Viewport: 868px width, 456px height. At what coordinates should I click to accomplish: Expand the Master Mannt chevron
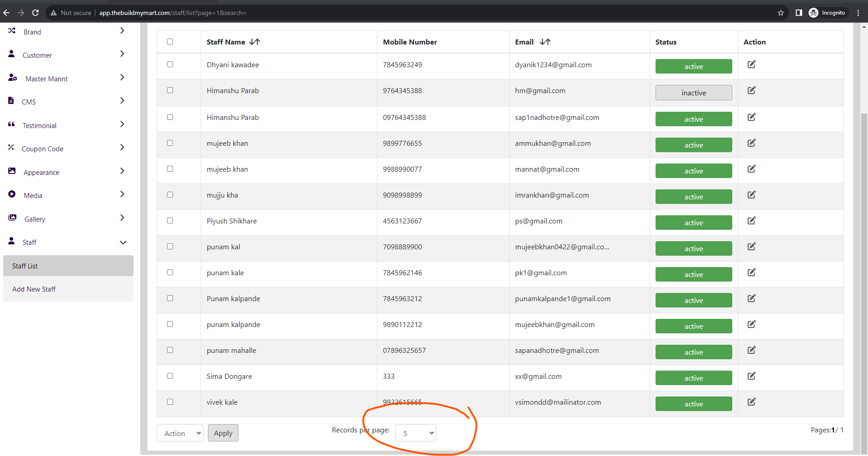122,77
